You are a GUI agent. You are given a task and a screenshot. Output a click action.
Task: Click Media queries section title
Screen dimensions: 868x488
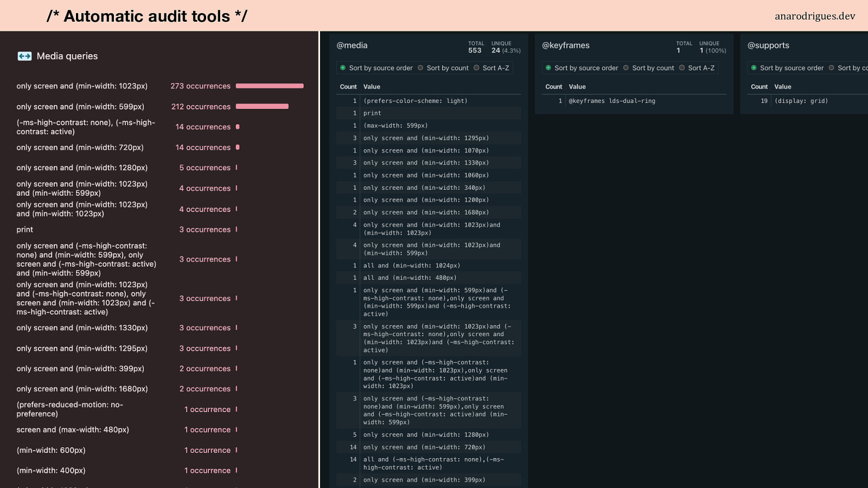pos(67,56)
